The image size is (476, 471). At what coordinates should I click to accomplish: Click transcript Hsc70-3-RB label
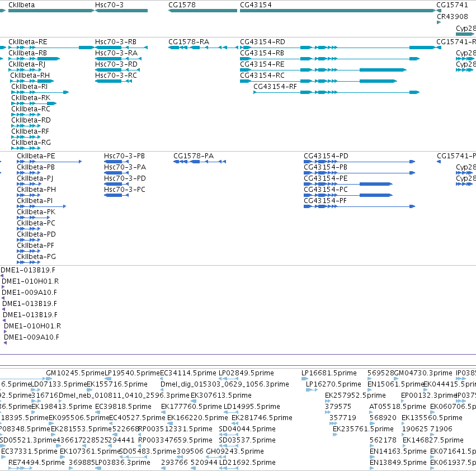[116, 41]
